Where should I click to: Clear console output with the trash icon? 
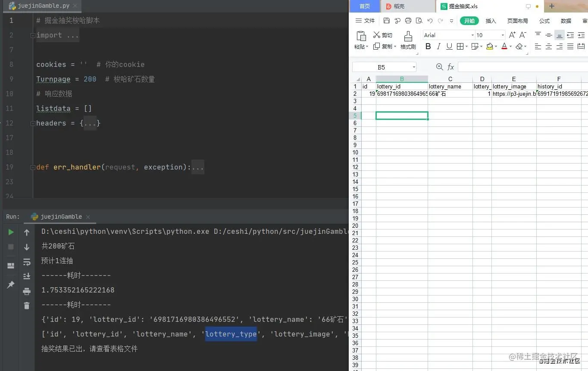click(27, 305)
